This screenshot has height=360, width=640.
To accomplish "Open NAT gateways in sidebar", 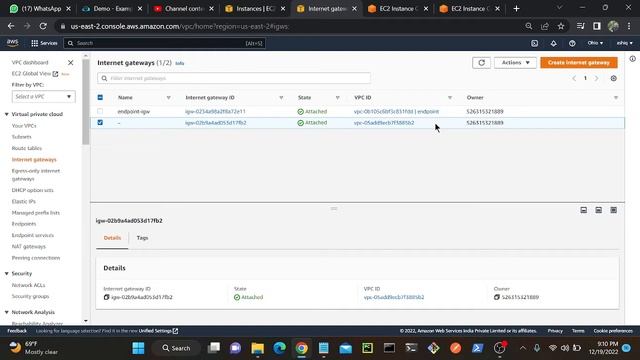I will [29, 247].
